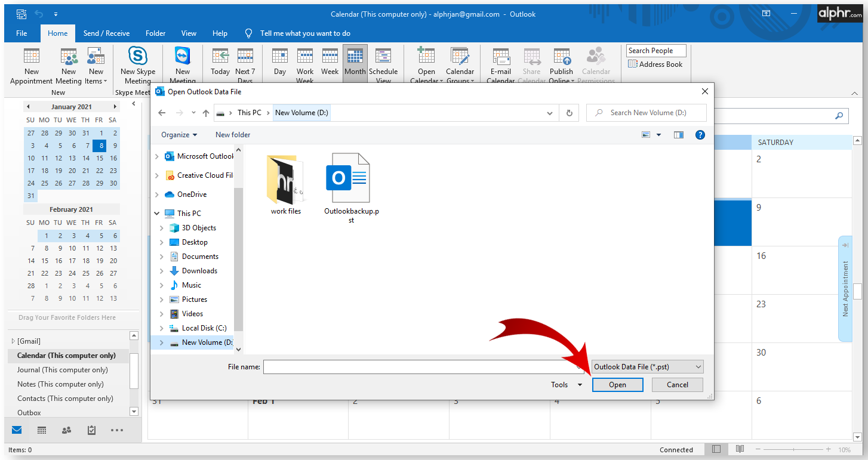
Task: Open the People view icon
Action: 66,430
